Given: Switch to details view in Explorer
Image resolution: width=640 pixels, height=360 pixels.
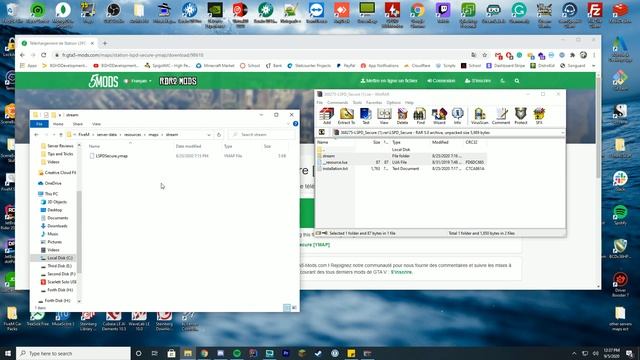Looking at the screenshot, I should coord(287,307).
